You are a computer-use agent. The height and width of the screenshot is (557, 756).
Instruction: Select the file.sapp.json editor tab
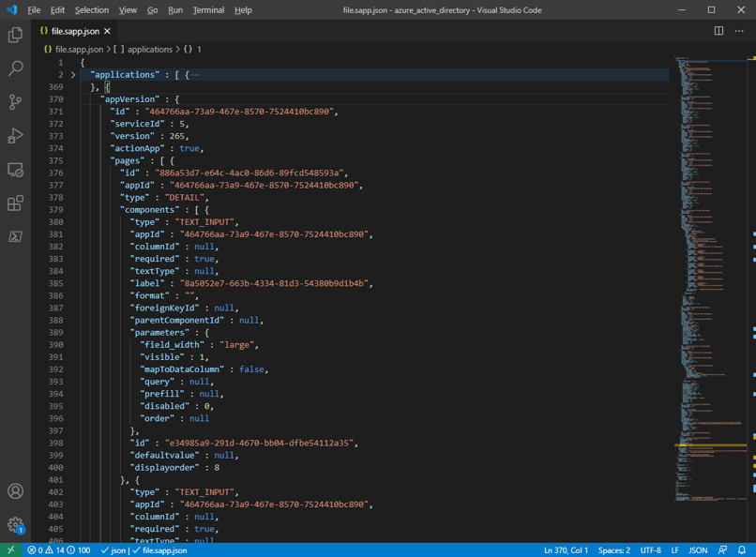click(x=74, y=31)
